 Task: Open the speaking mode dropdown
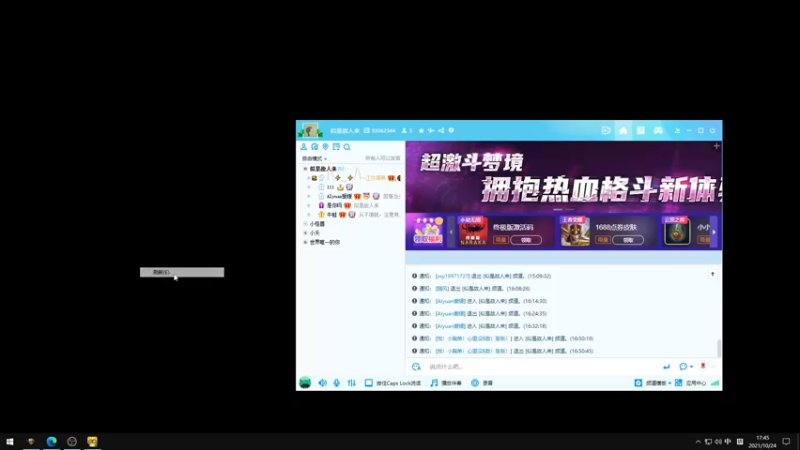click(x=314, y=159)
